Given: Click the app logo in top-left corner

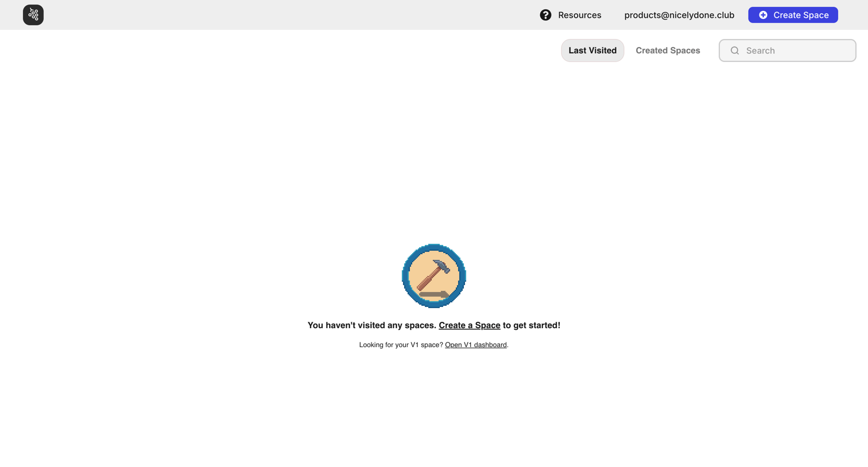Looking at the screenshot, I should point(33,15).
